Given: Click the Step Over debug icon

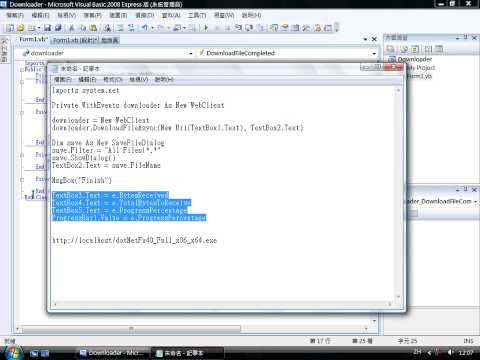Looking at the screenshot, I should point(249,28).
